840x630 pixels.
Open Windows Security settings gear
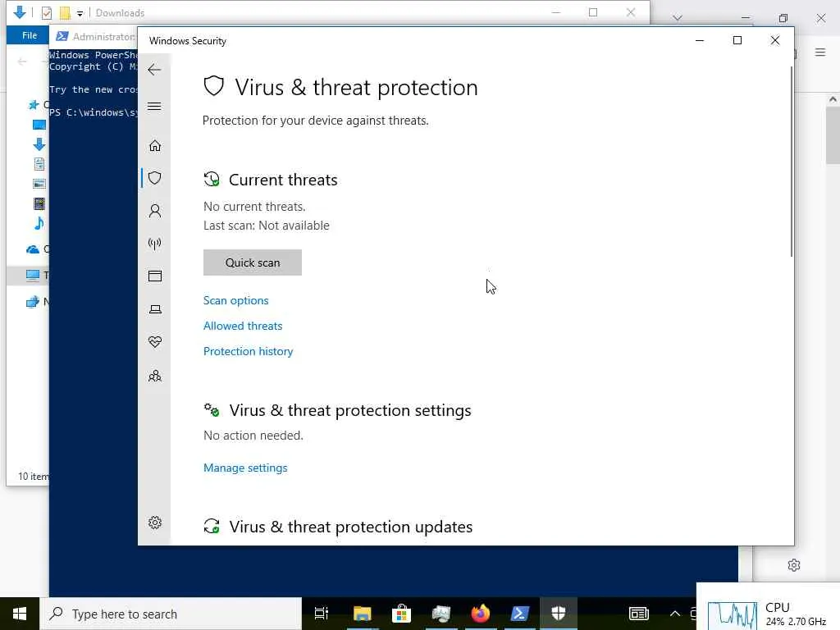(x=155, y=523)
